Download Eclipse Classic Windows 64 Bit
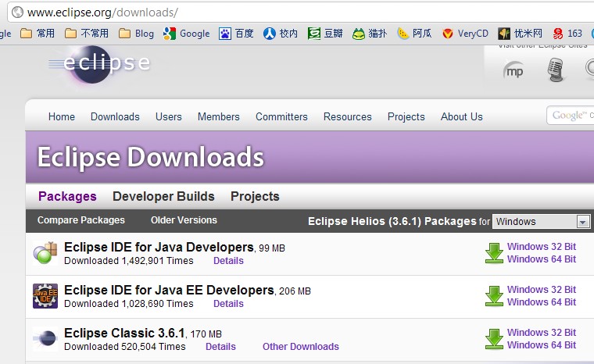Viewport: 594px width, 364px height. pos(542,345)
